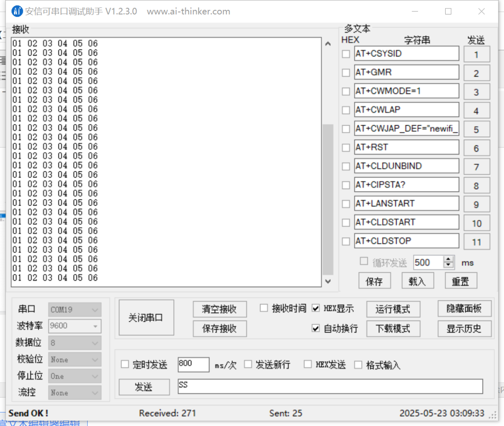Click the AT+CLDSTART command field
This screenshot has width=504, height=426.
pyautogui.click(x=406, y=222)
